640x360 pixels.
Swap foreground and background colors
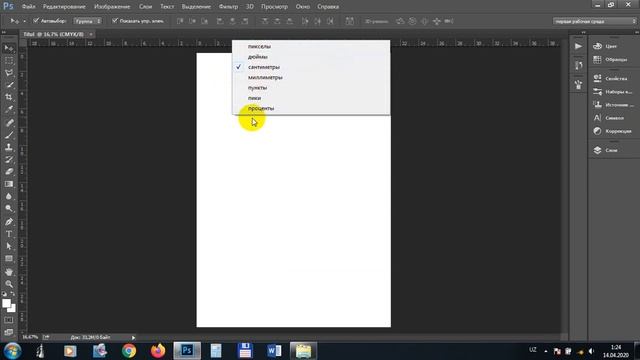(13, 294)
